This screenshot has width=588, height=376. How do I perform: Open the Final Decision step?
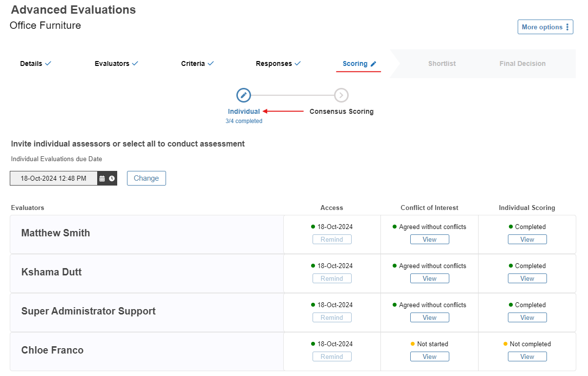pyautogui.click(x=523, y=63)
